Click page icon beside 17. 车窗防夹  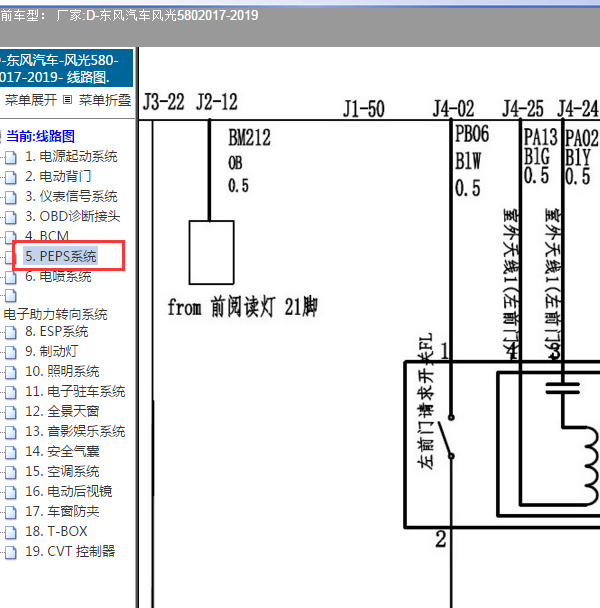pos(10,512)
